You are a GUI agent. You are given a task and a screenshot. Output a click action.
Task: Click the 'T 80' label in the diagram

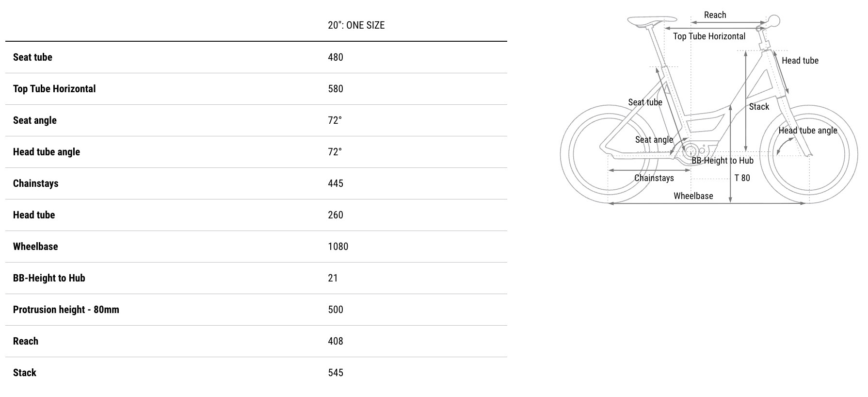pyautogui.click(x=742, y=178)
